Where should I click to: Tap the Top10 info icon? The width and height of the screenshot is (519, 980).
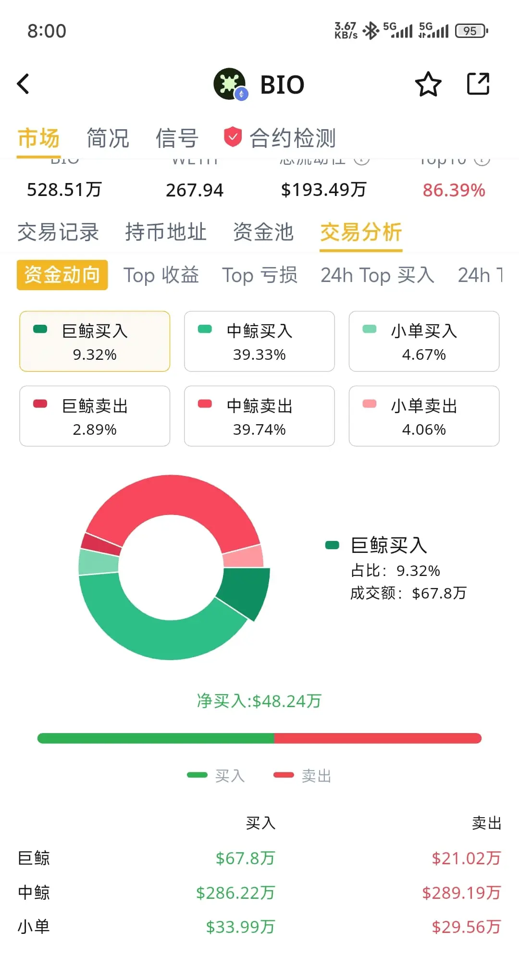tap(482, 160)
